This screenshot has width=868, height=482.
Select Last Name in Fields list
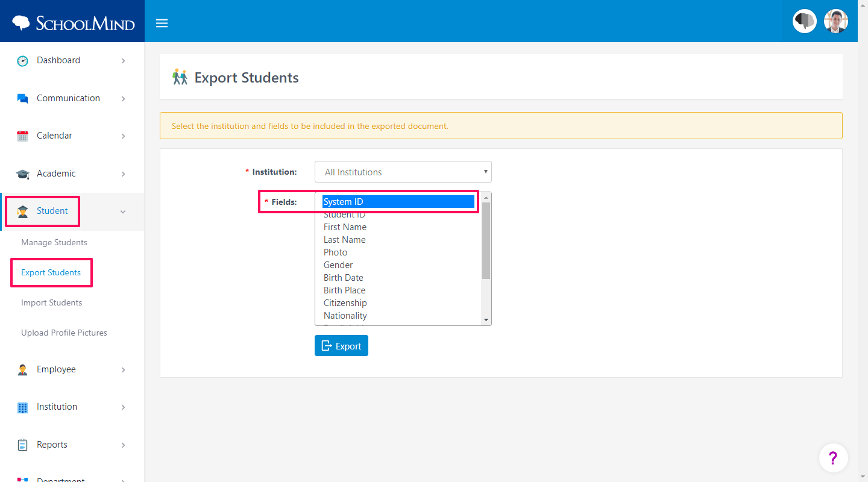(398, 240)
